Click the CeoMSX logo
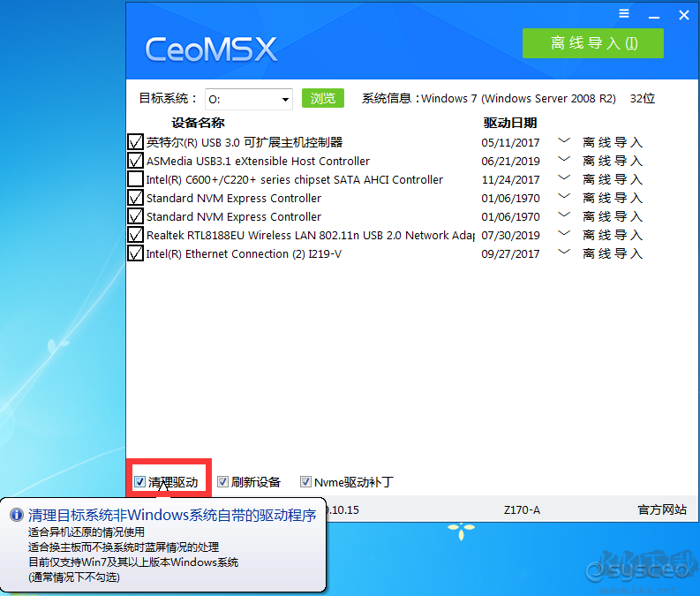700x596 pixels. click(211, 49)
